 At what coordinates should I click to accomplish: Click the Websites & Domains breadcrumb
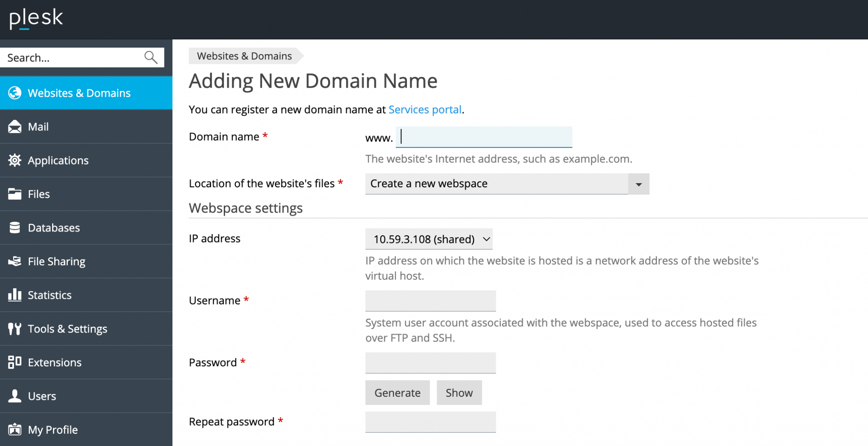click(244, 56)
